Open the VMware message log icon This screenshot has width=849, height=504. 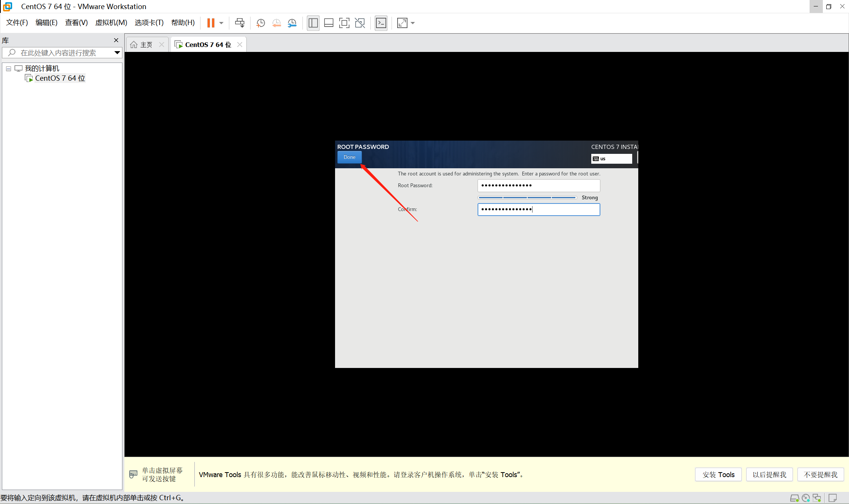tap(833, 498)
